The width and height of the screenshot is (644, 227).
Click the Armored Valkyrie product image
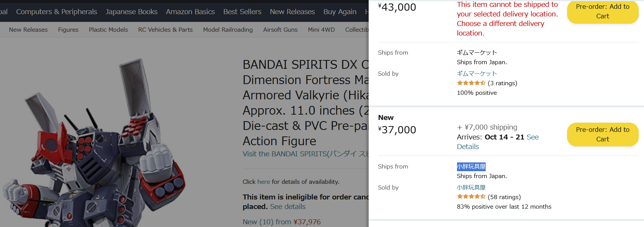coord(94,141)
